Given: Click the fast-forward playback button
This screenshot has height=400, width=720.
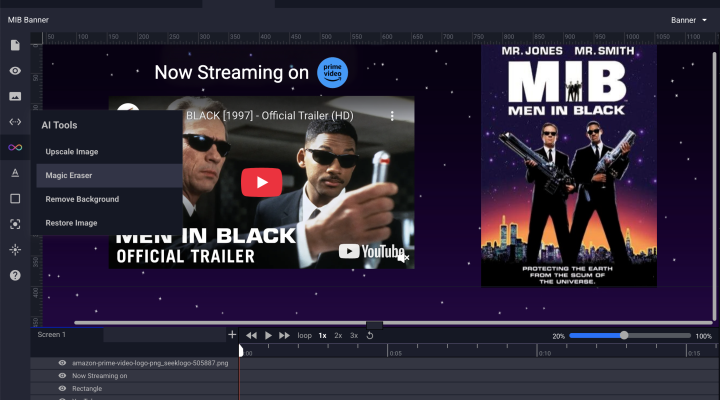Looking at the screenshot, I should (284, 335).
